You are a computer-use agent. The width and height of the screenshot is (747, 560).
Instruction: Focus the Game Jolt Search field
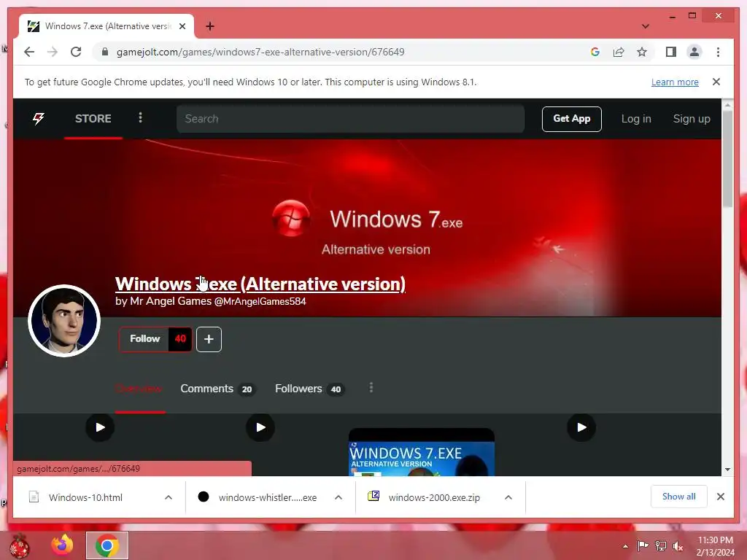pyautogui.click(x=350, y=119)
